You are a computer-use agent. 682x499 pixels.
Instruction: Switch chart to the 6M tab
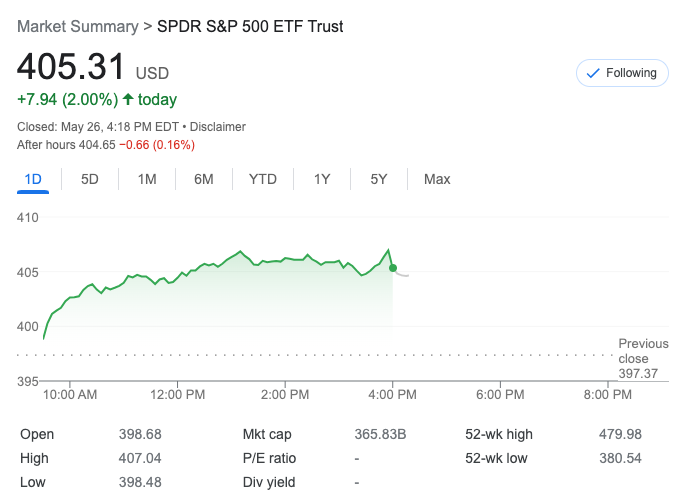pyautogui.click(x=204, y=179)
